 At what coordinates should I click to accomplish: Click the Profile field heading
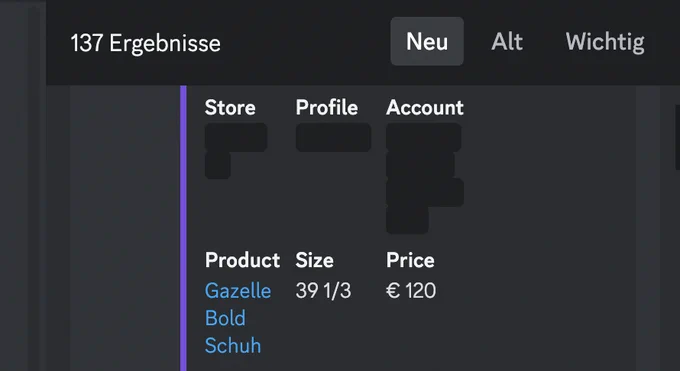[x=327, y=108]
